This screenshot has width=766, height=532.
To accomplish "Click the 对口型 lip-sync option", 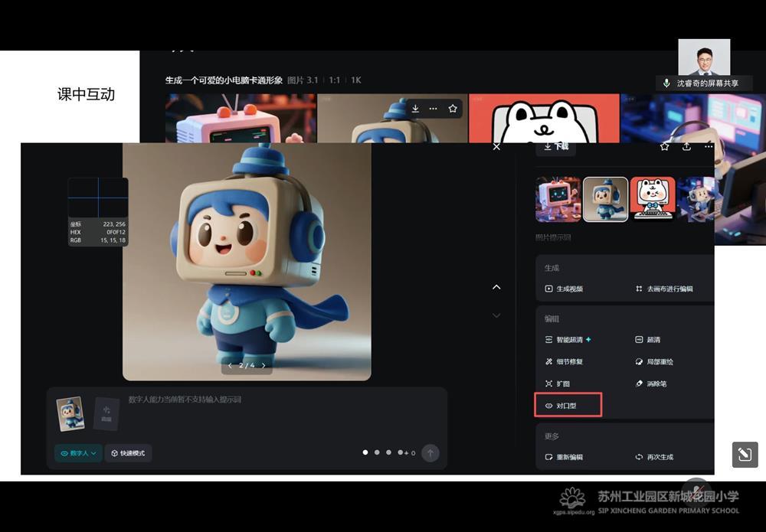I will click(x=567, y=406).
